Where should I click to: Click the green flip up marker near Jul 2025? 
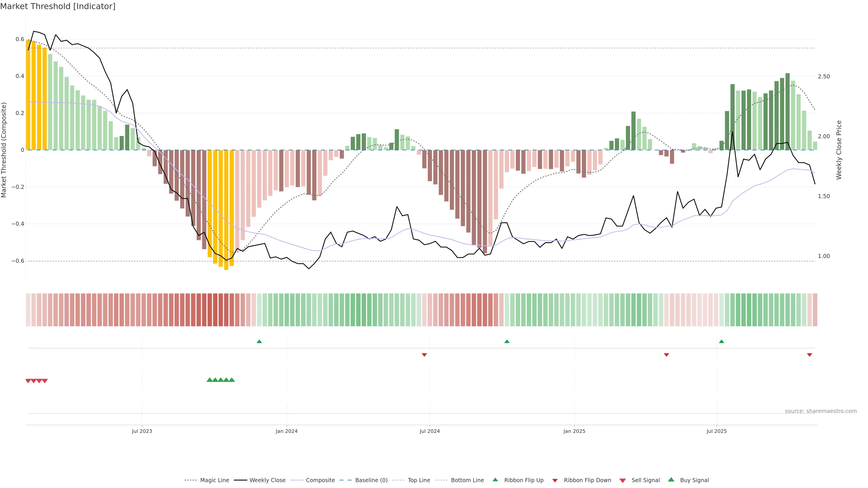[x=722, y=342]
